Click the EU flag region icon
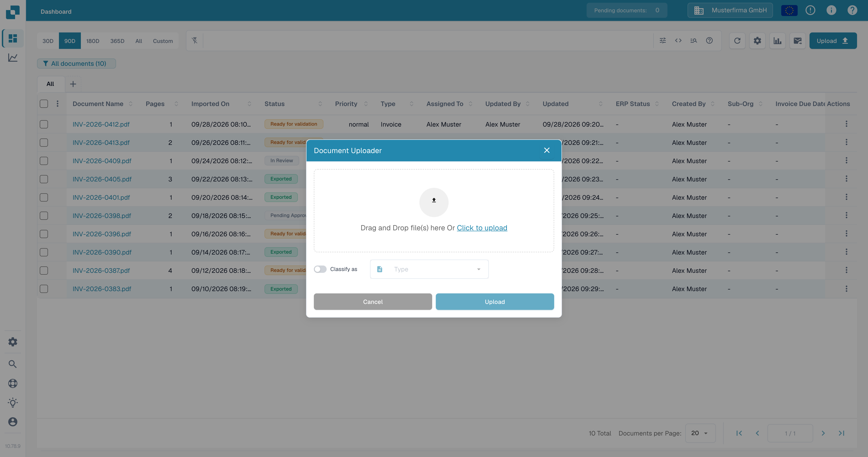 (789, 11)
